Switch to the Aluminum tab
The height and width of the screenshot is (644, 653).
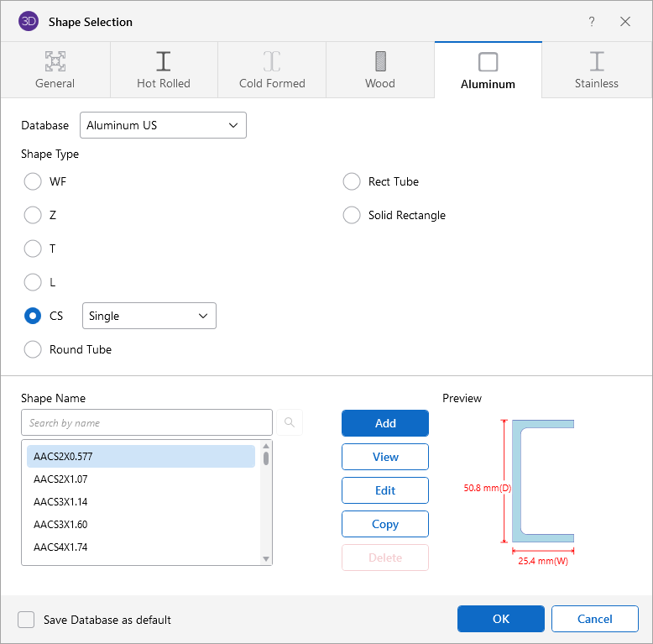tap(488, 70)
